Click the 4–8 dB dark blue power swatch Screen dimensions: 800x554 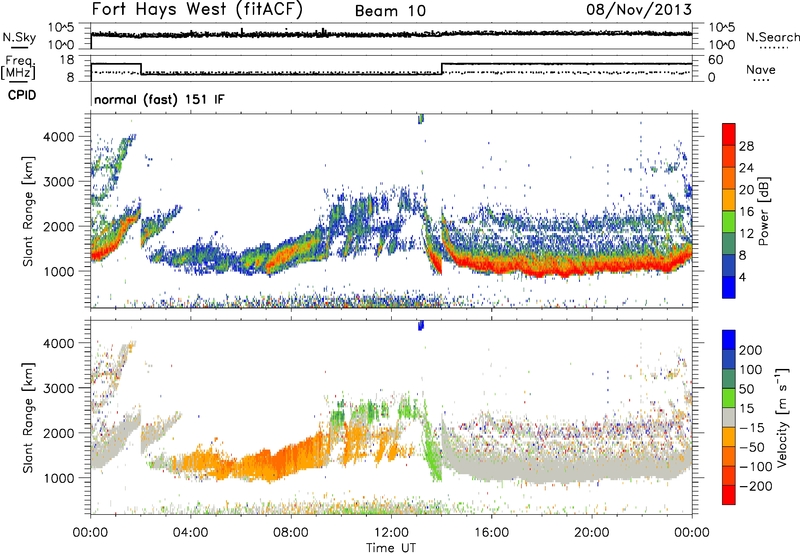point(729,265)
